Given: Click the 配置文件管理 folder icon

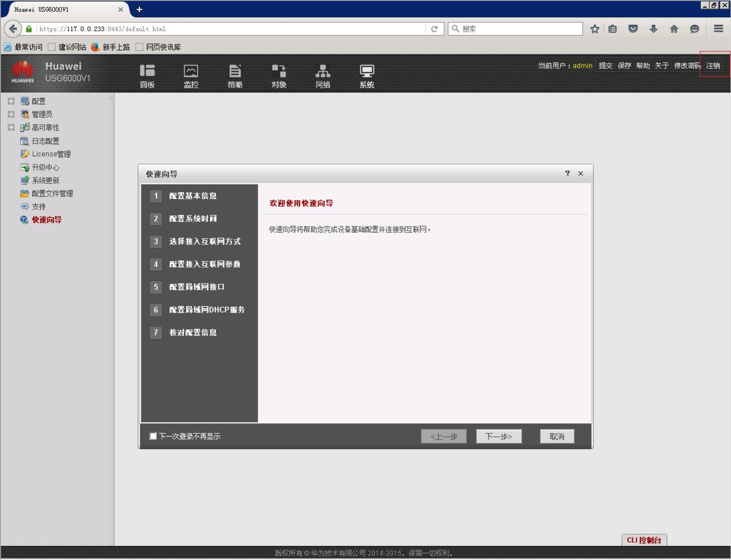Looking at the screenshot, I should point(25,194).
